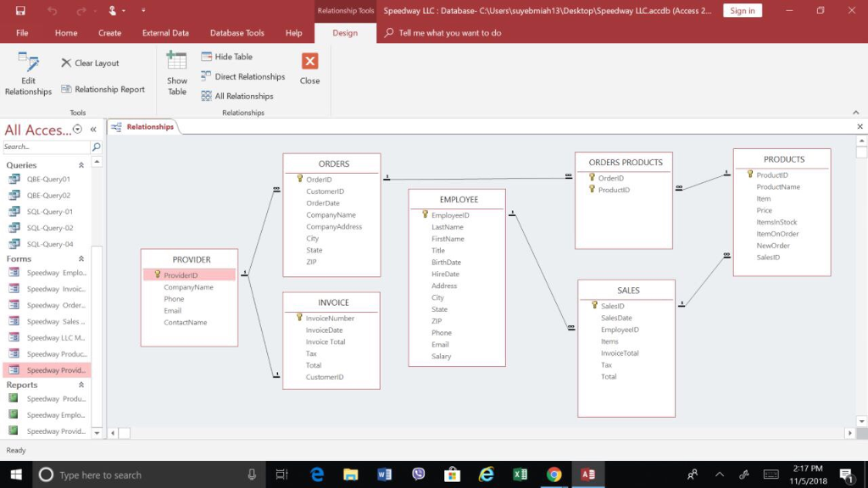
Task: Open the File menu
Action: click(x=22, y=33)
